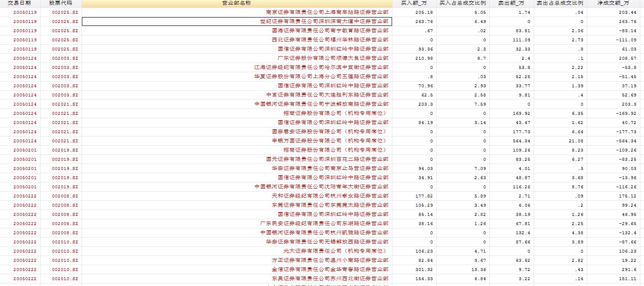The image size is (644, 286).
Task: Select cell 光大证券有限责任公司（机构专用席位）
Action: [237, 251]
